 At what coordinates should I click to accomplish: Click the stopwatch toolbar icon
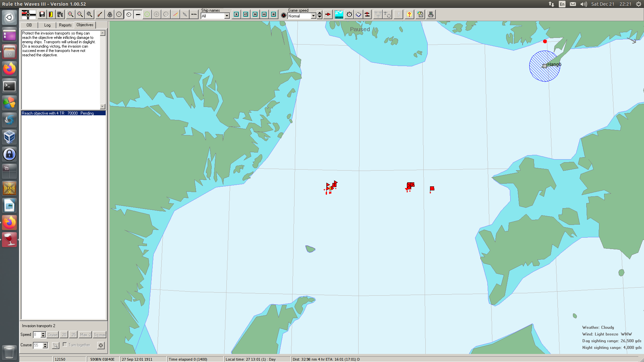coord(349,14)
